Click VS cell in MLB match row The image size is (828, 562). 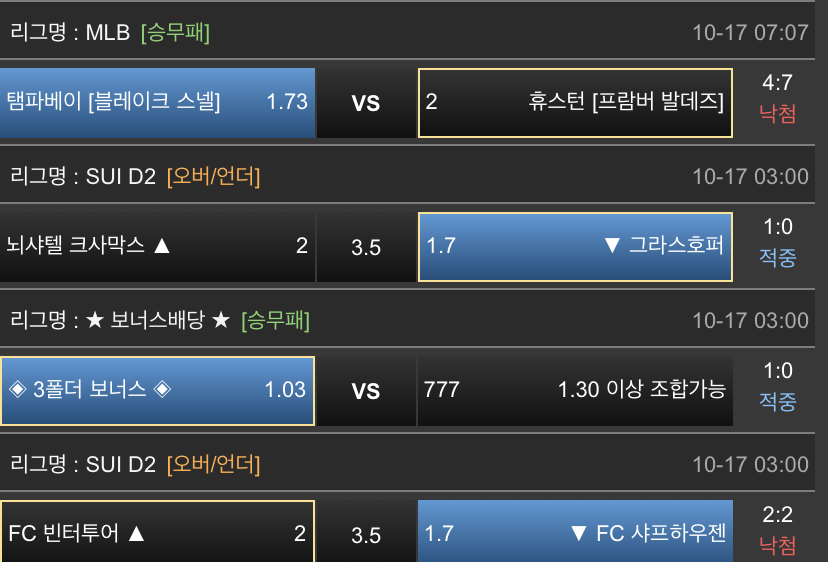(366, 103)
